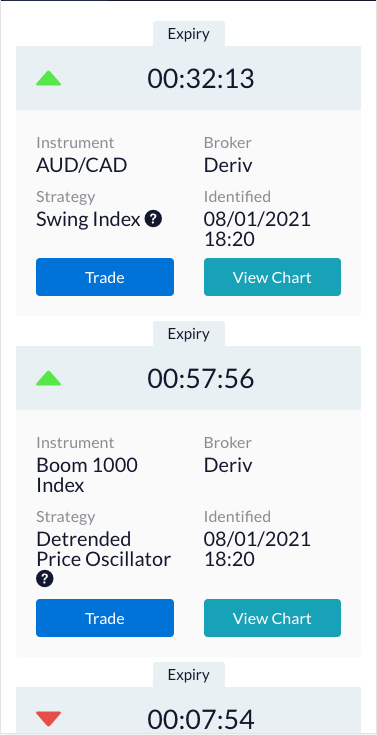View chart for Boom 1000 Index

(272, 618)
